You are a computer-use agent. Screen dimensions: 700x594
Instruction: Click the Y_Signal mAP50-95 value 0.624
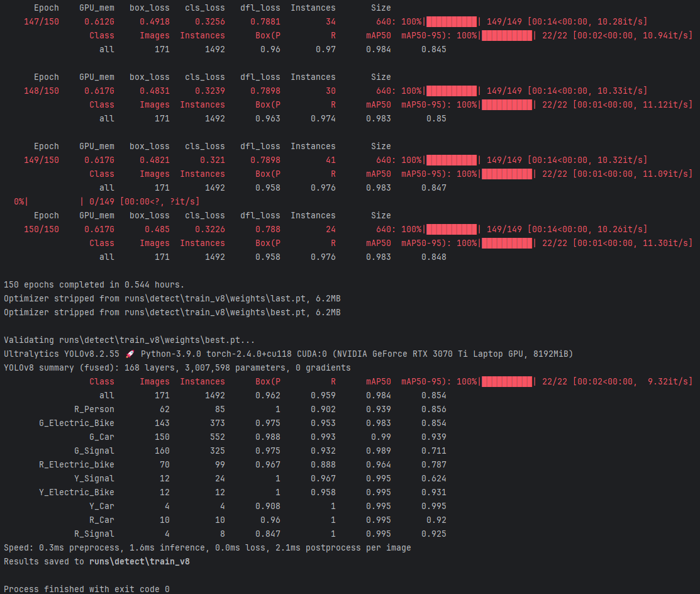click(x=434, y=478)
